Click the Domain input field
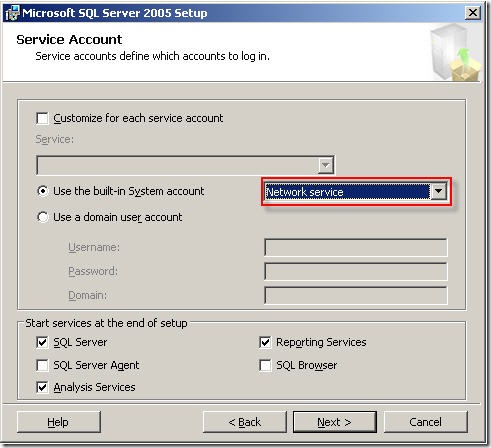Screen dimensions: 491x448 [356, 295]
